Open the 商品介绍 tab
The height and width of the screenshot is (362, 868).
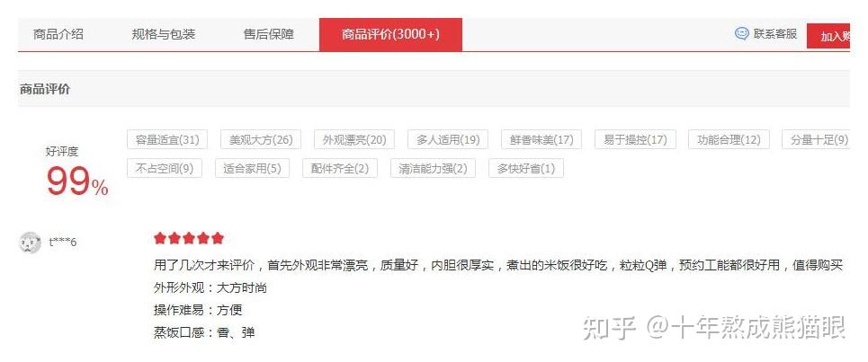58,34
